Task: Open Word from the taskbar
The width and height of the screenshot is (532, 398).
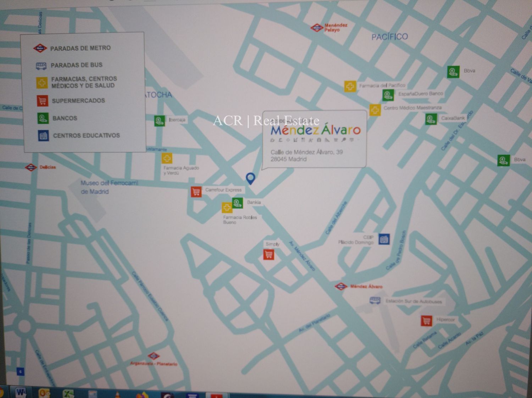Action: pos(21,393)
